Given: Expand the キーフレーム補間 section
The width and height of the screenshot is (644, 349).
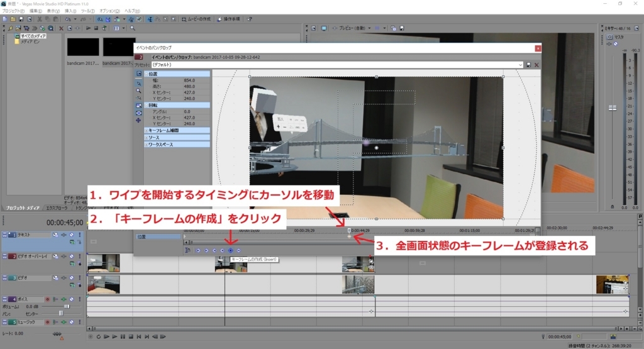Looking at the screenshot, I should (146, 130).
